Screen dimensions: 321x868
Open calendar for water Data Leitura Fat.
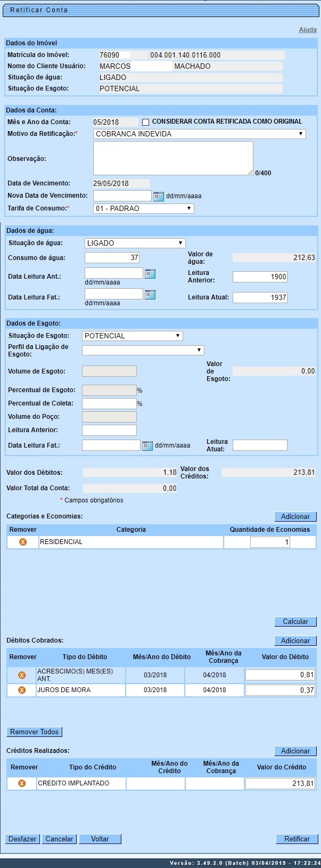pos(150,294)
